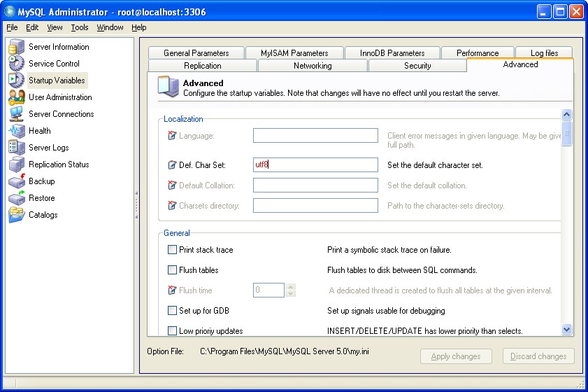
Task: Switch to the Security tab
Action: 417,66
